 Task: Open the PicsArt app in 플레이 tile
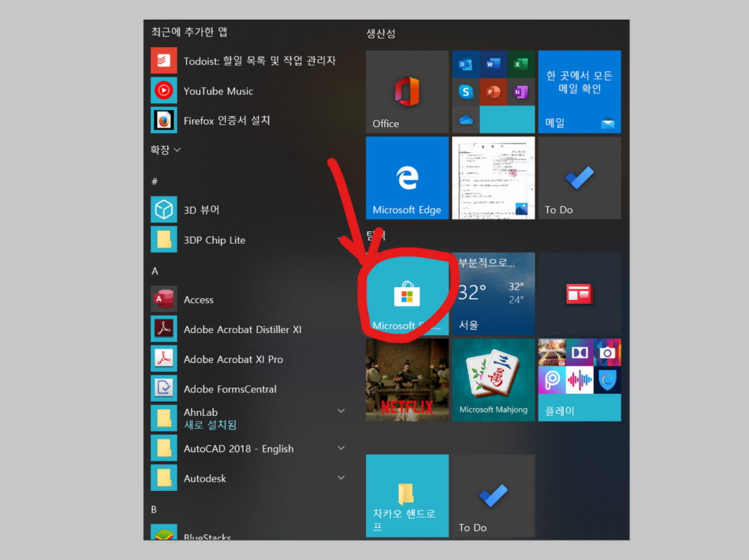(552, 380)
